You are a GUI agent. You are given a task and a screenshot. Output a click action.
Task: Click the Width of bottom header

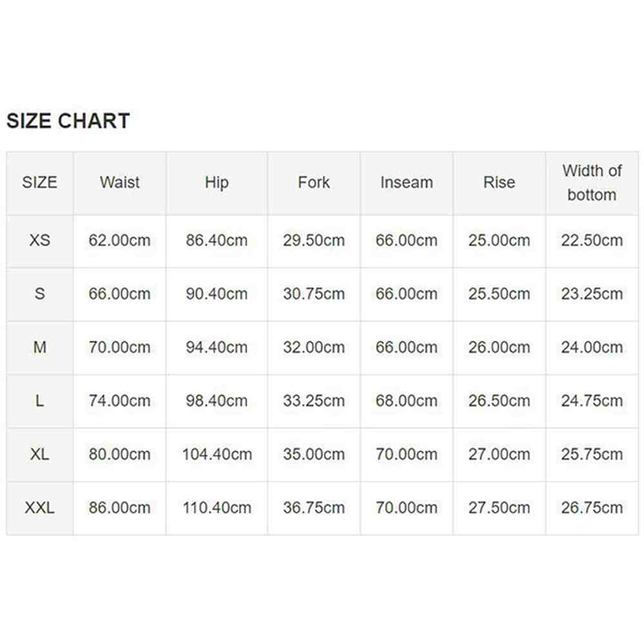coord(592,183)
